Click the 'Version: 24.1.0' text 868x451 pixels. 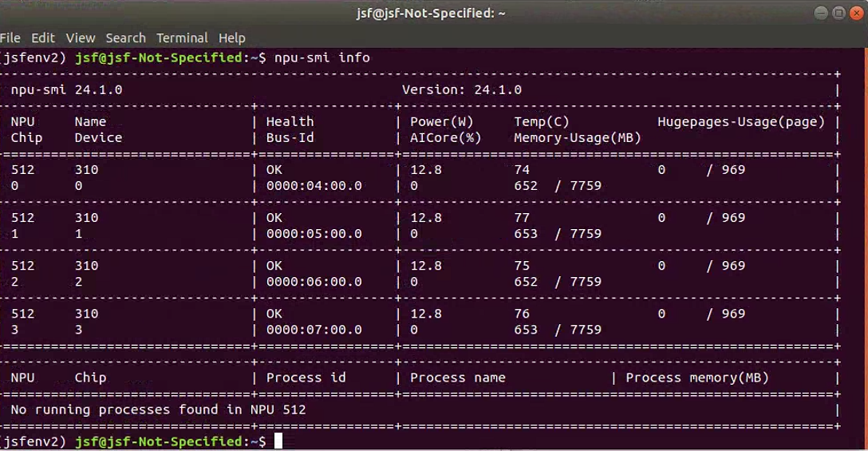pos(462,89)
